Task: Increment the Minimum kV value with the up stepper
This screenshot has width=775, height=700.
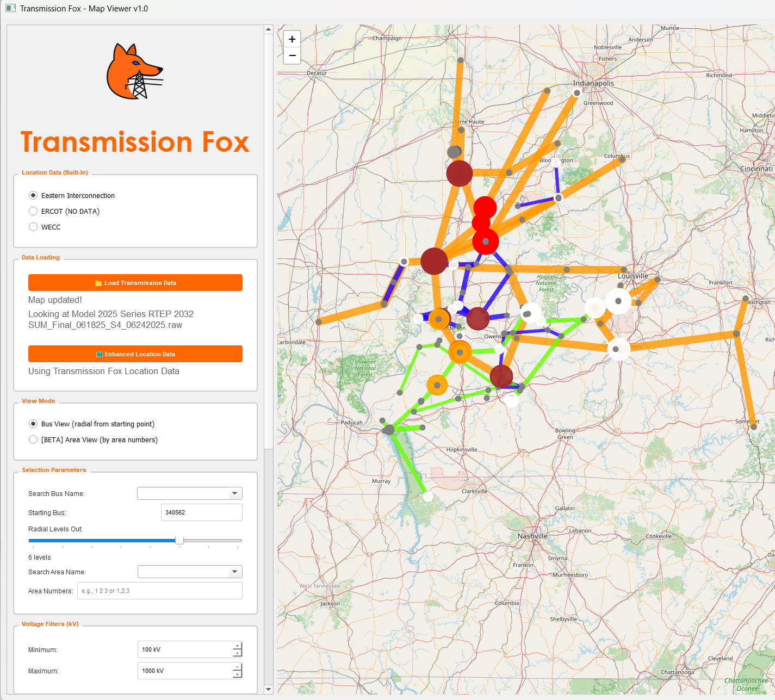Action: (237, 646)
